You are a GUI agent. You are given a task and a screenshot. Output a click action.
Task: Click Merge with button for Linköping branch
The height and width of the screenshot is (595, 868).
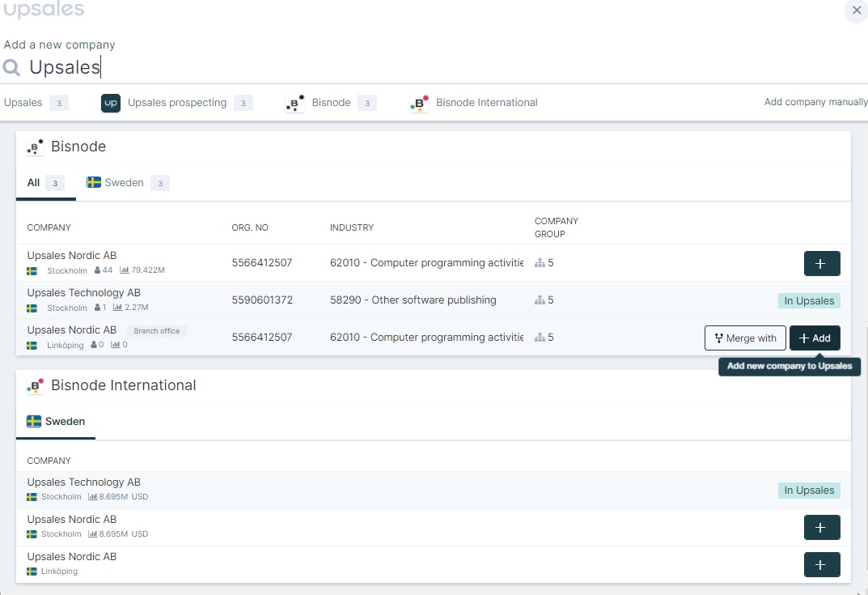coord(745,338)
